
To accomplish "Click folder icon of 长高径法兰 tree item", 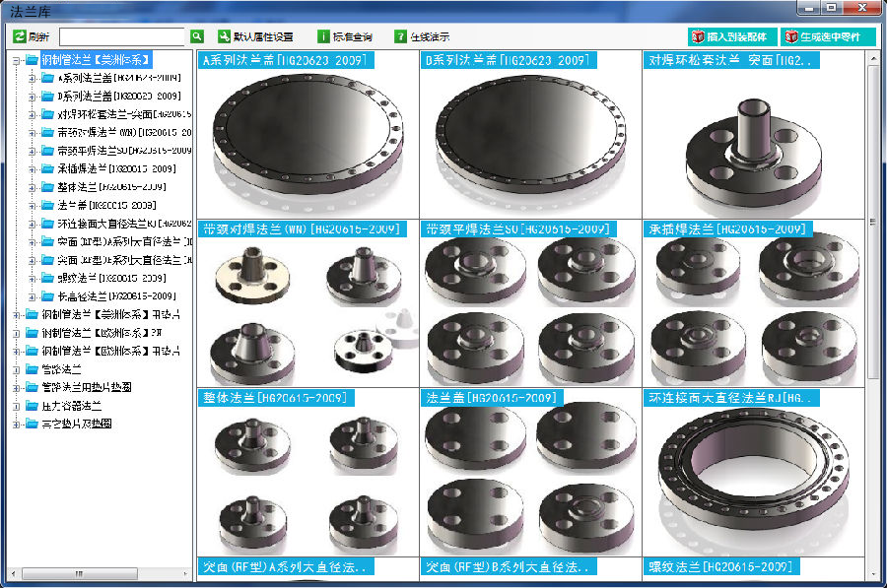I will pos(47,296).
